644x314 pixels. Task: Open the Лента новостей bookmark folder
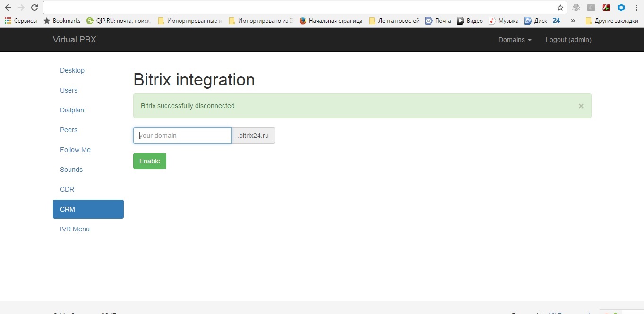[x=394, y=21]
